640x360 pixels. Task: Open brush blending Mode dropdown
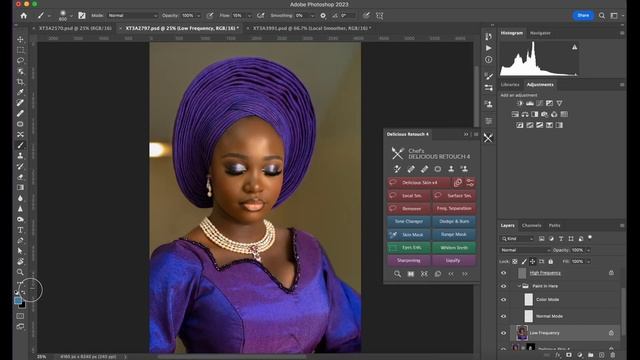pyautogui.click(x=132, y=16)
